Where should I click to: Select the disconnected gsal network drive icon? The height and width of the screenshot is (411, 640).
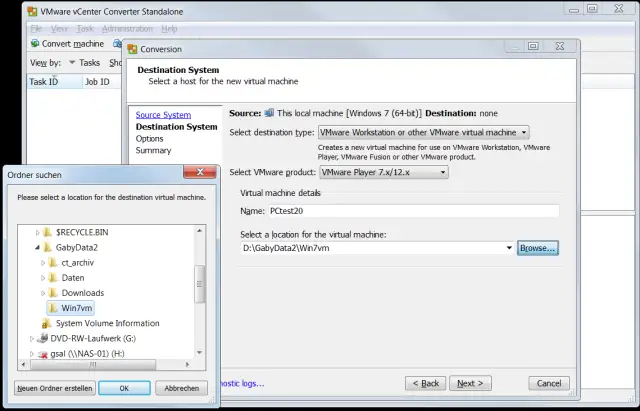pos(42,354)
